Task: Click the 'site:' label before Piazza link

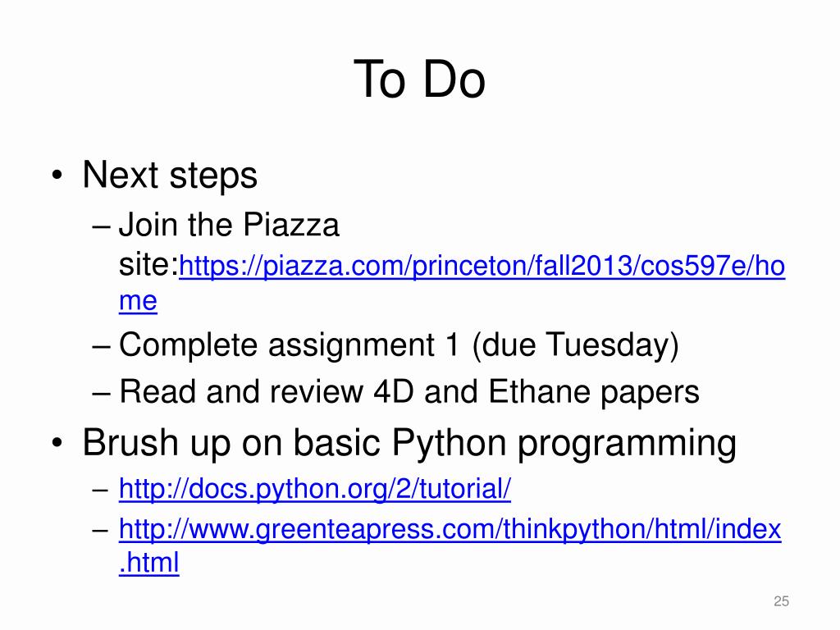Action: [148, 264]
